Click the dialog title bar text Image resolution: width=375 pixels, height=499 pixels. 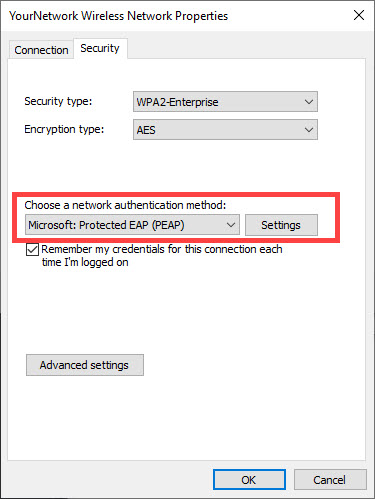[x=118, y=16]
